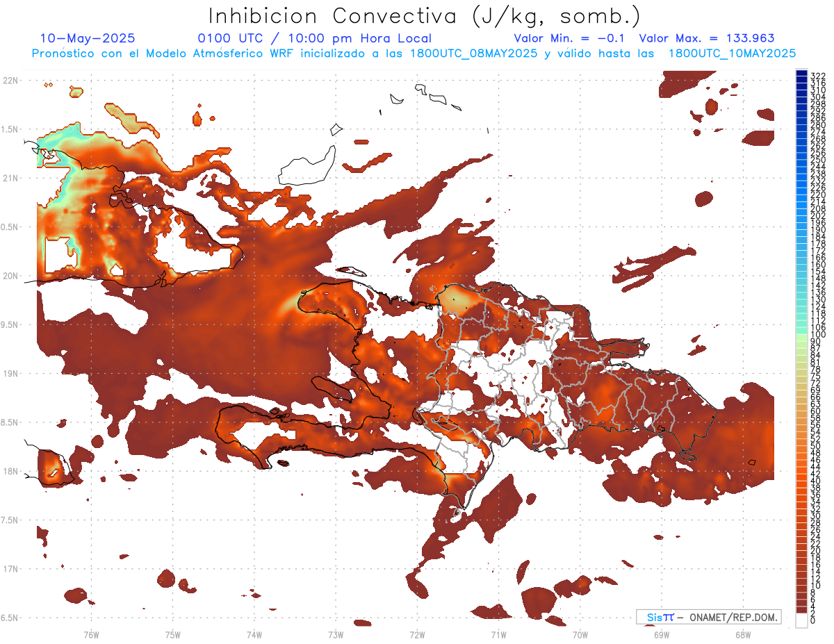
Task: Click the '17N' latitude label
Action: coord(10,569)
